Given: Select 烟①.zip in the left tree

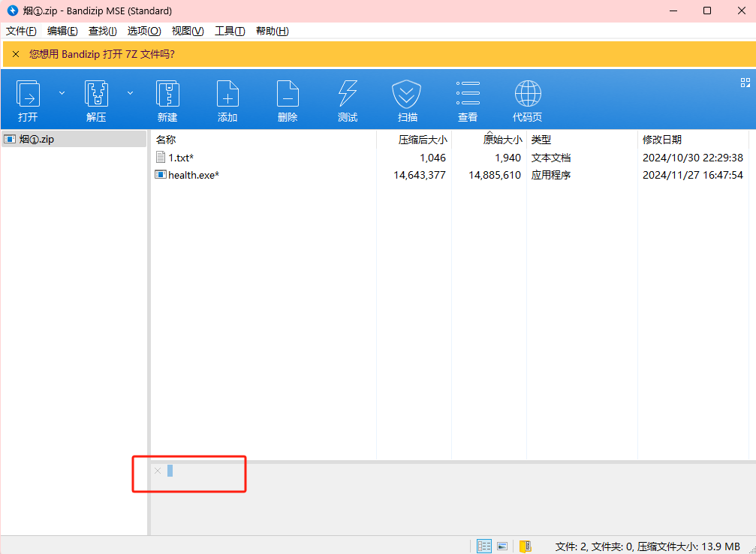Looking at the screenshot, I should pyautogui.click(x=74, y=140).
